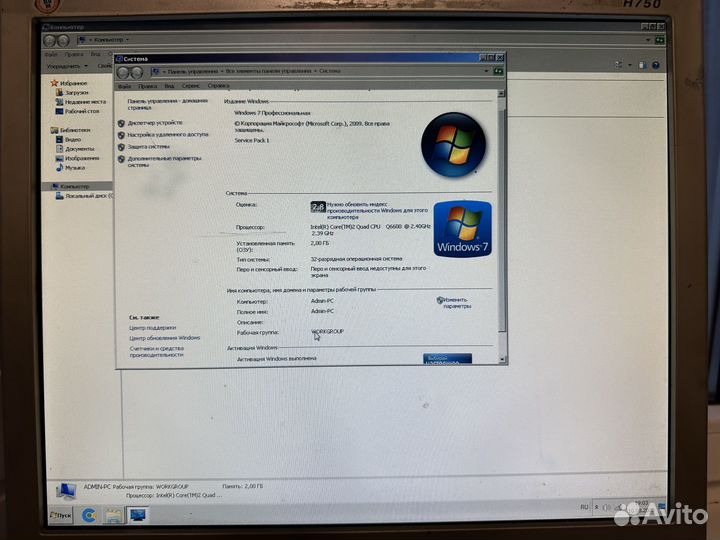This screenshot has height=540, width=720.
Task: Click the Пуск start button
Action: [x=61, y=516]
